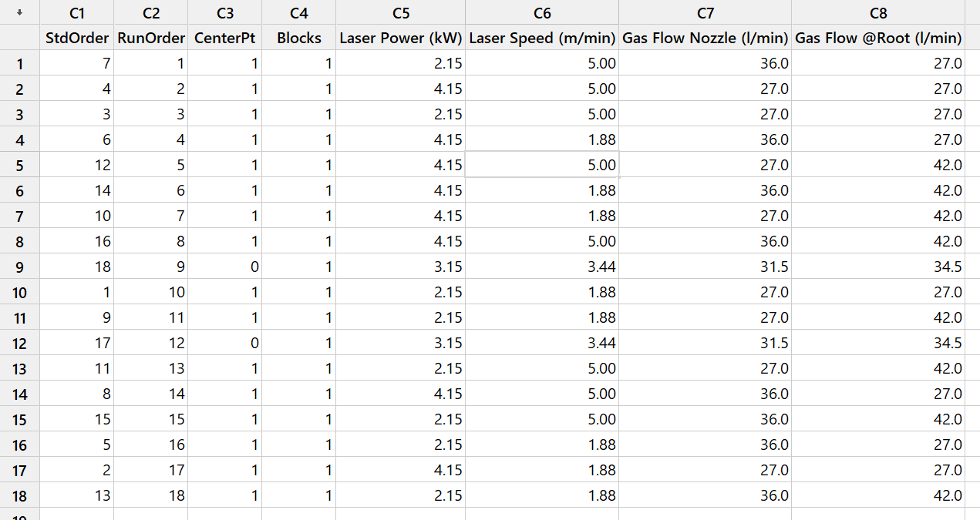The image size is (980, 520).
Task: Select row header 16
Action: [x=19, y=445]
